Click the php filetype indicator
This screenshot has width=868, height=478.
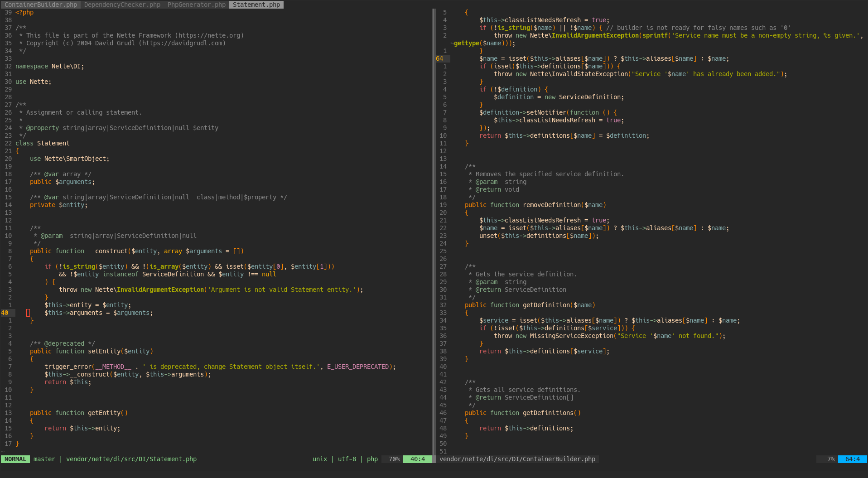(372, 459)
